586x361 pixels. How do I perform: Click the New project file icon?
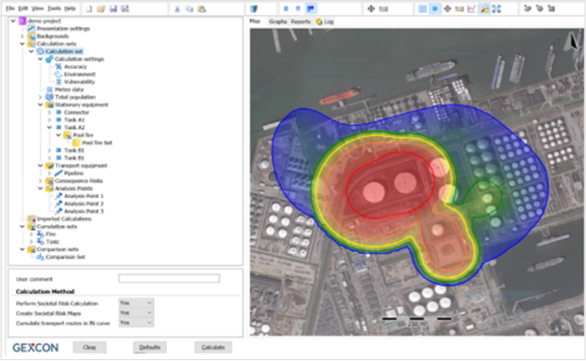click(89, 9)
